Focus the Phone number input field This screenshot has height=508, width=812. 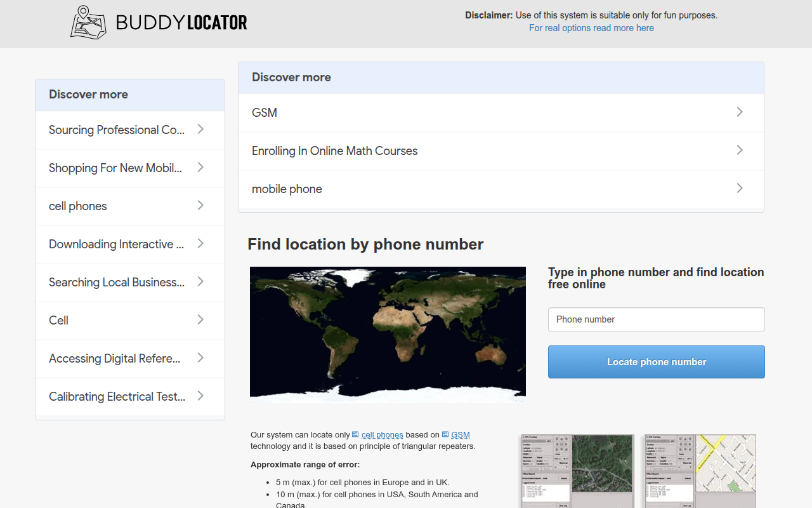point(657,319)
